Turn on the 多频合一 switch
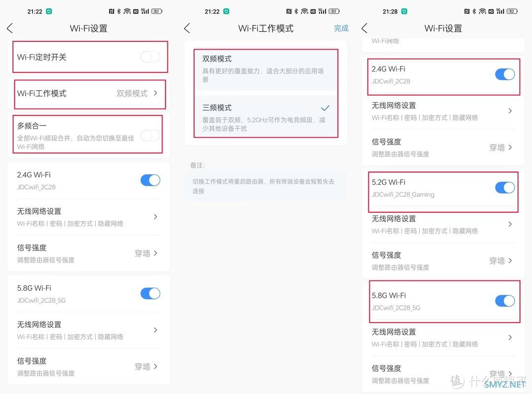This screenshot has width=532, height=394. pyautogui.click(x=150, y=136)
